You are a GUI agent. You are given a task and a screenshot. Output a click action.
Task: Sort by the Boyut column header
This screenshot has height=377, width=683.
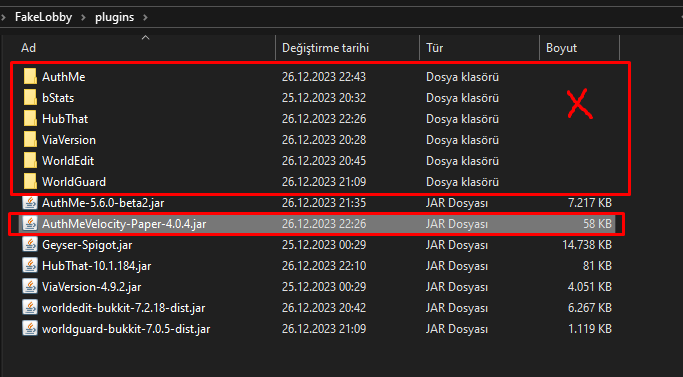(x=561, y=48)
